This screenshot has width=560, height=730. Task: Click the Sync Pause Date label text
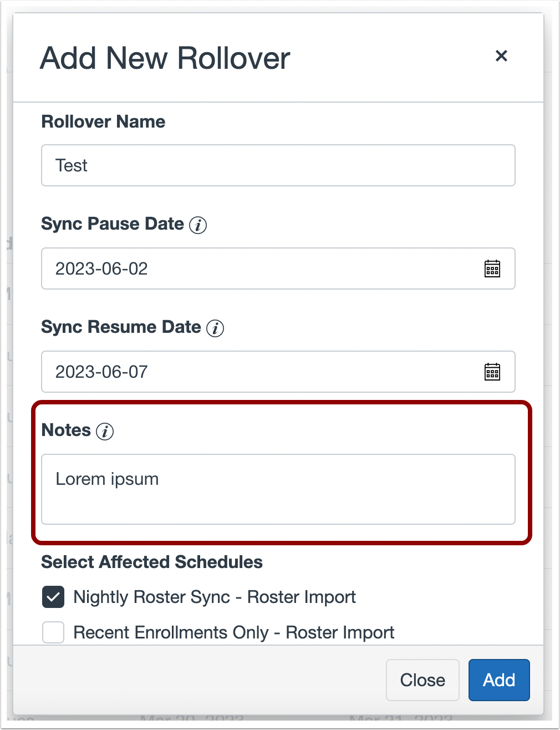coord(113,224)
